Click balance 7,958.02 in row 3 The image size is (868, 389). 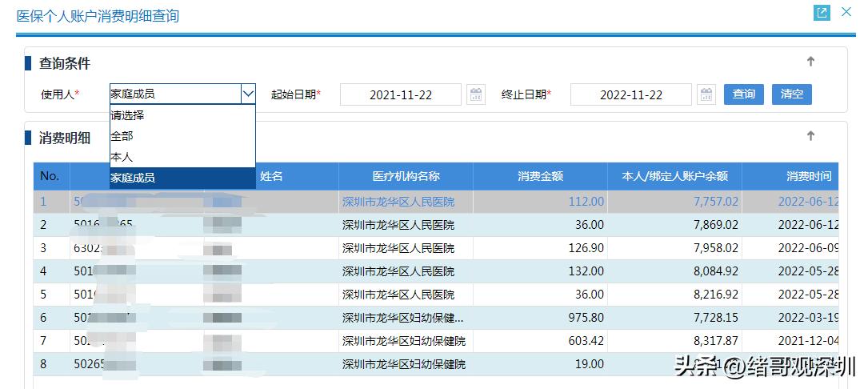tap(716, 248)
